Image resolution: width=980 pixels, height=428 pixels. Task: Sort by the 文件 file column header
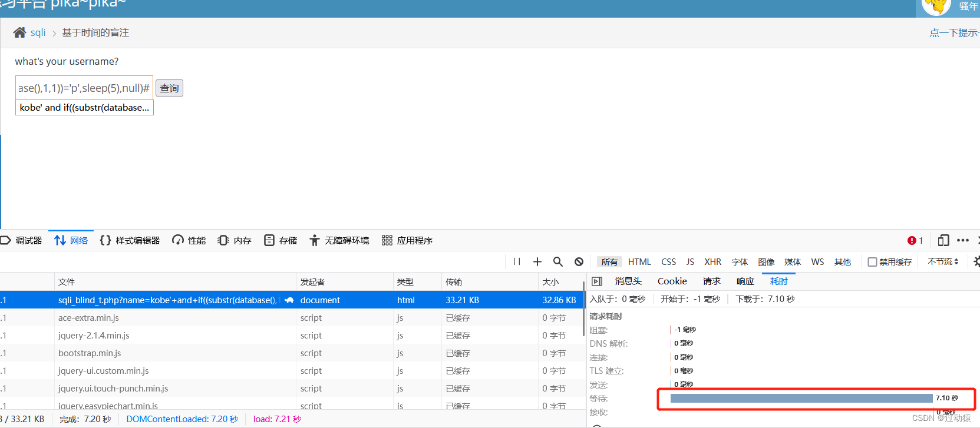pyautogui.click(x=175, y=282)
